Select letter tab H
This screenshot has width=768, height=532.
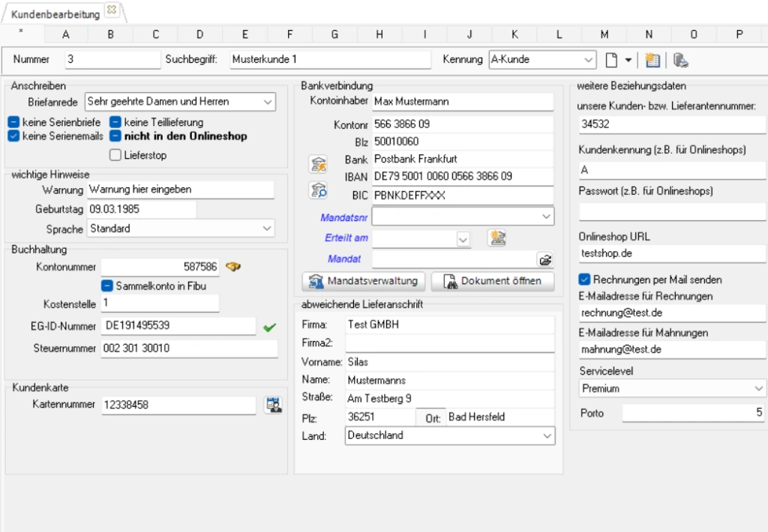coord(379,34)
